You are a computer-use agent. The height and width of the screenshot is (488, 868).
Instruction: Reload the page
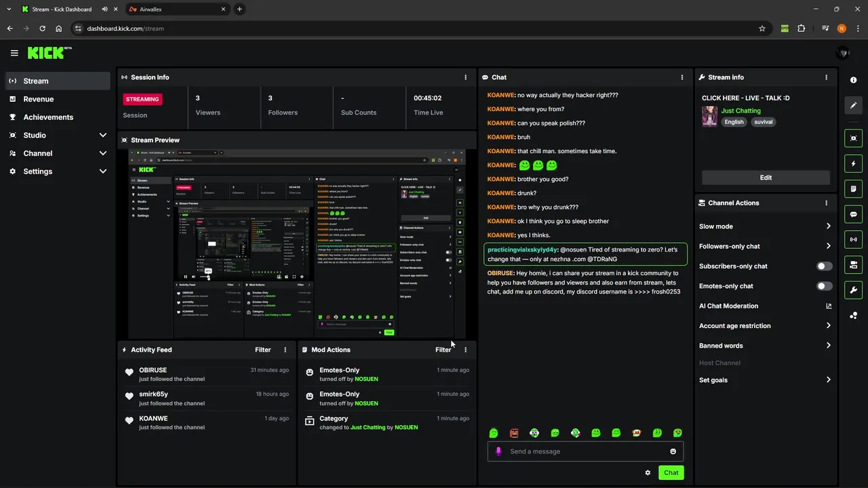pos(43,28)
